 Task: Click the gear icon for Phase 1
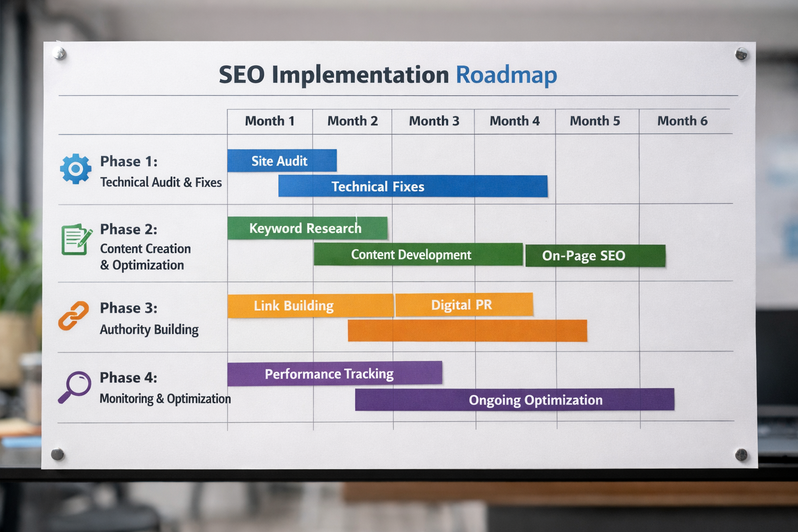tap(76, 169)
